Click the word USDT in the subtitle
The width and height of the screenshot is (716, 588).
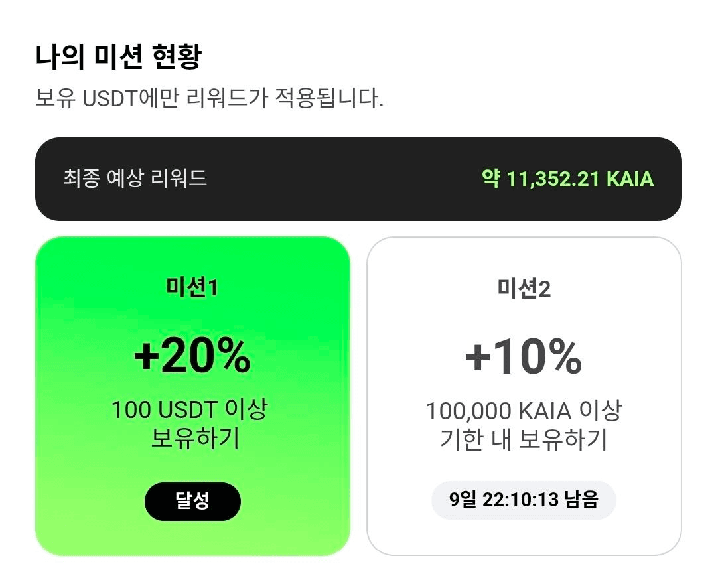[110, 100]
